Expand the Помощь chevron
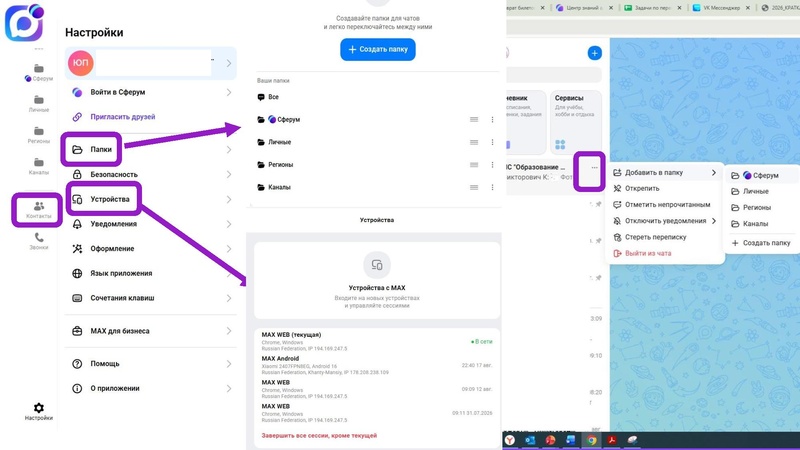Viewport: 800px width, 450px height. (229, 364)
